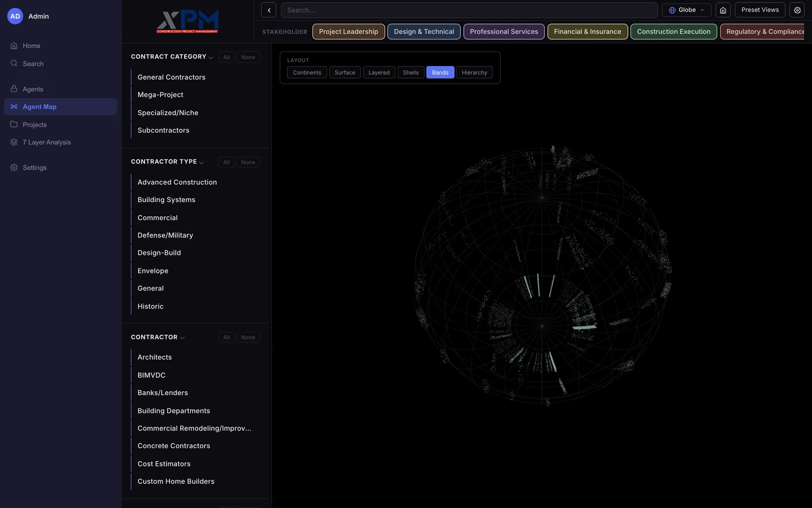Focus the top Search field
Viewport: 812px width, 508px height.
pyautogui.click(x=469, y=10)
